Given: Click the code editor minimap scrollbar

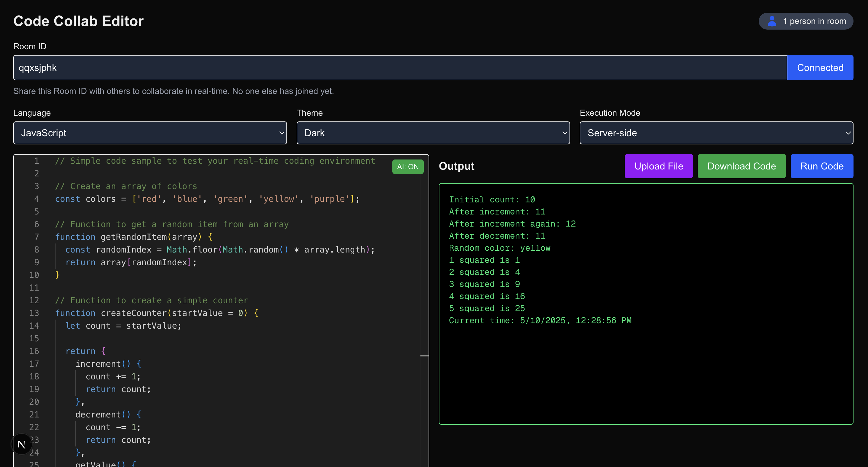Looking at the screenshot, I should tap(424, 356).
